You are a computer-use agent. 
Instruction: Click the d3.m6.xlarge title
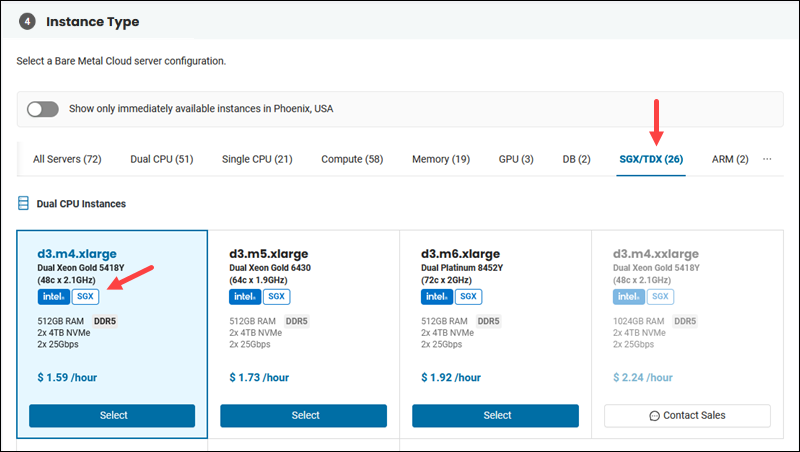pos(460,254)
